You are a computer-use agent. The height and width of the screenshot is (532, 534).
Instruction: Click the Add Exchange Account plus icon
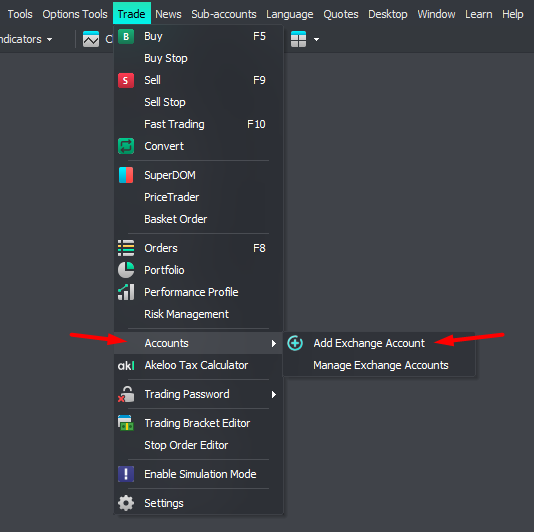[295, 343]
